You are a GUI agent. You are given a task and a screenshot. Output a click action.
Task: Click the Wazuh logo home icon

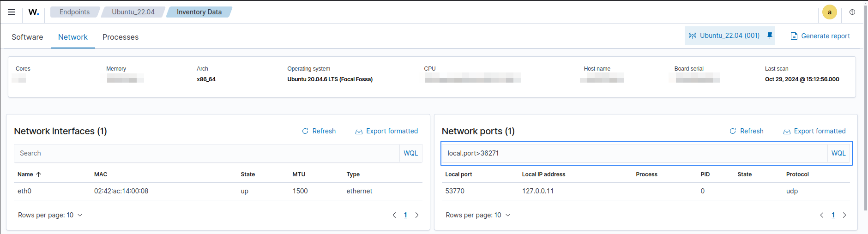[34, 12]
